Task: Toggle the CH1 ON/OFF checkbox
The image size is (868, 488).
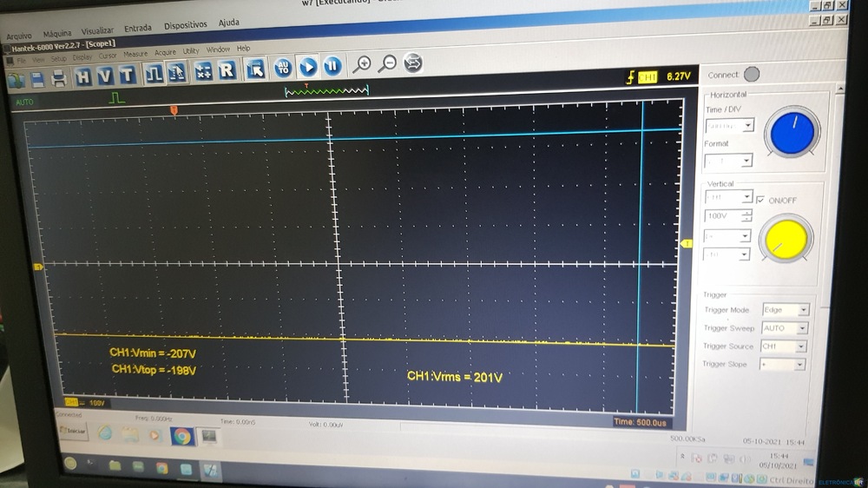Action: (x=760, y=200)
